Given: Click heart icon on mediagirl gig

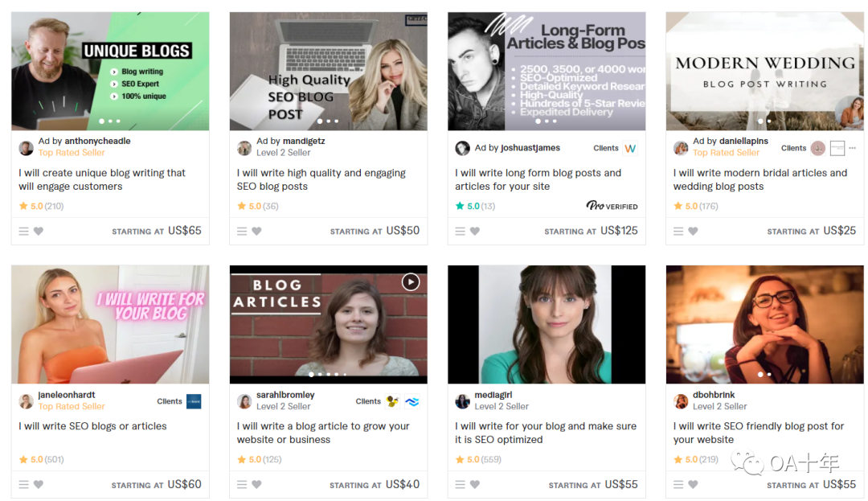Looking at the screenshot, I should (x=475, y=485).
